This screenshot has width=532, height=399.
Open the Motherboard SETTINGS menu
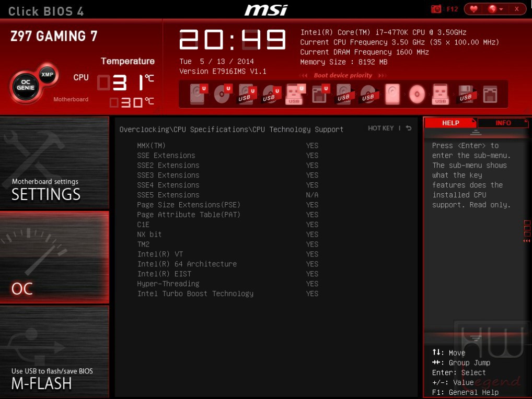tap(55, 162)
